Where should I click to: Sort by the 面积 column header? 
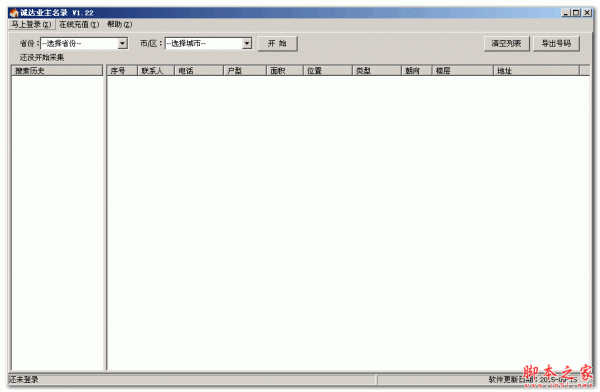pos(285,70)
